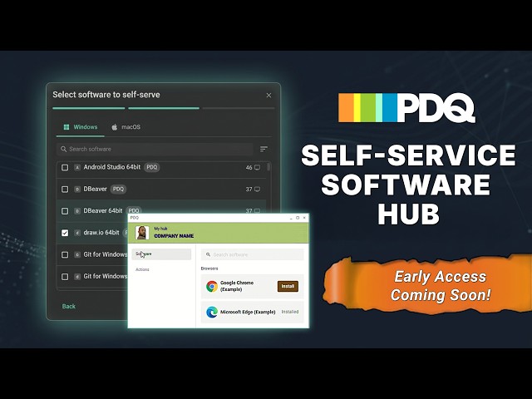This screenshot has width=532, height=399.
Task: Click the PDQ logo
Action: [x=406, y=108]
